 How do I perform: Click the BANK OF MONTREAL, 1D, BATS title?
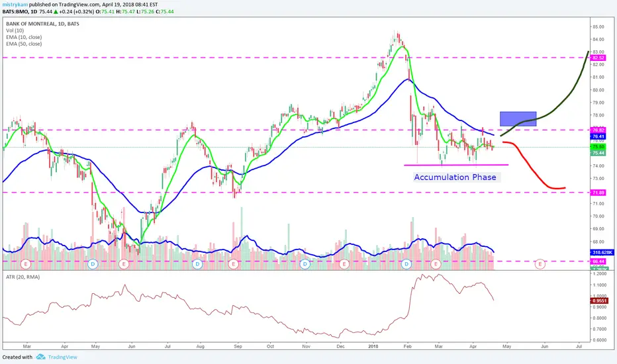click(42, 24)
